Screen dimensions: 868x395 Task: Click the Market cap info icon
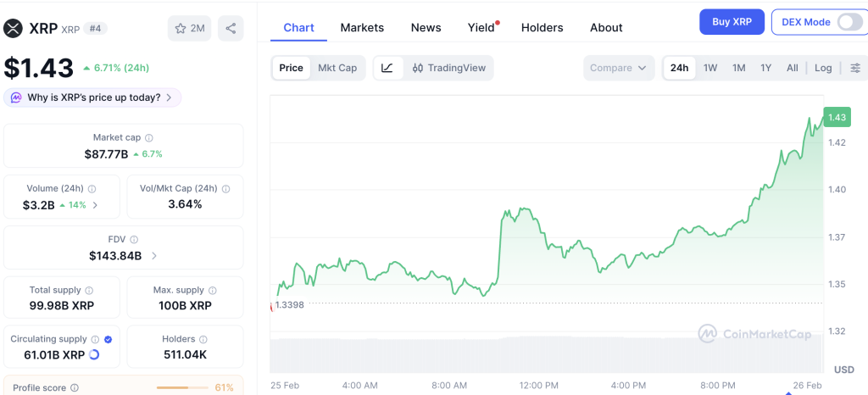click(149, 138)
